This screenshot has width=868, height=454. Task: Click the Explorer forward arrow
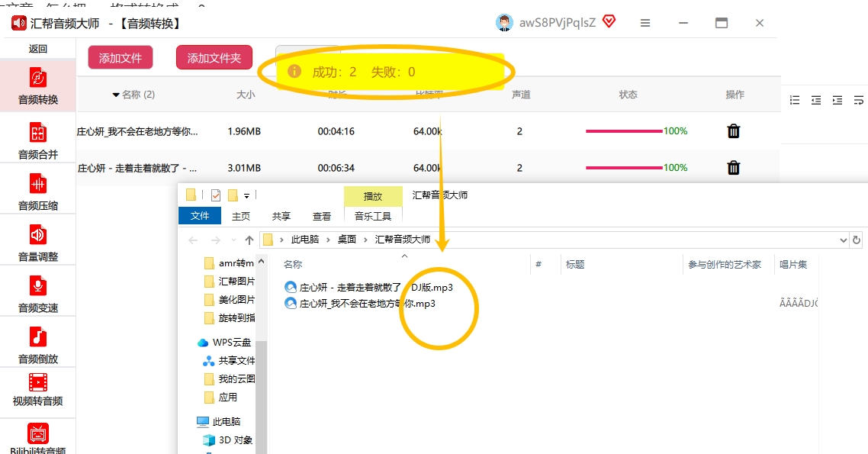(216, 240)
